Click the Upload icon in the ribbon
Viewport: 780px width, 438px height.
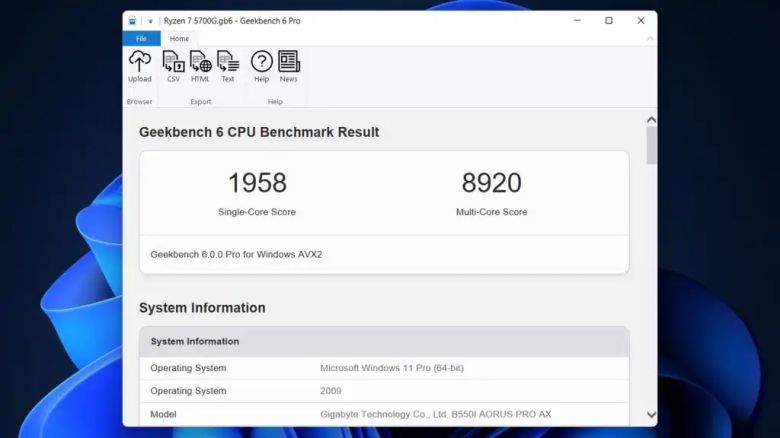pyautogui.click(x=140, y=66)
